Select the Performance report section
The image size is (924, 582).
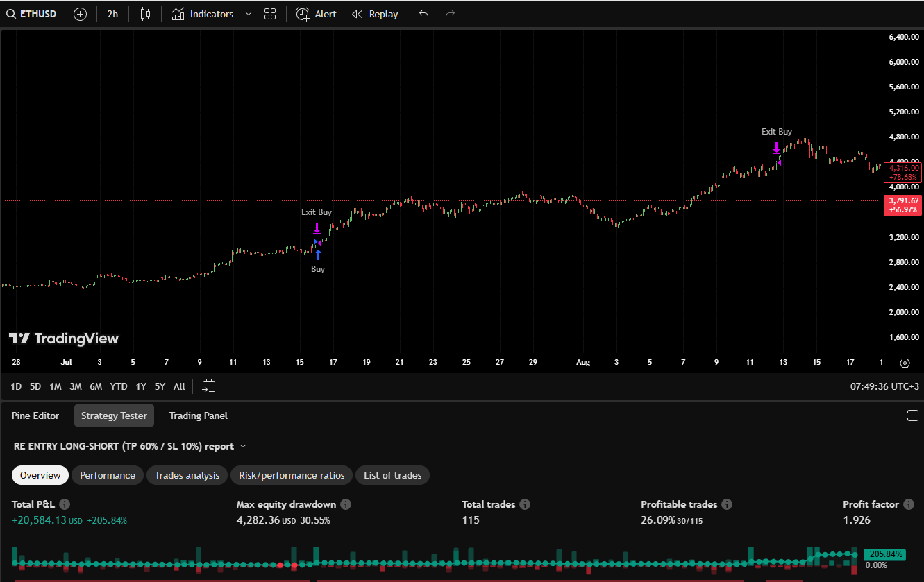coord(108,475)
